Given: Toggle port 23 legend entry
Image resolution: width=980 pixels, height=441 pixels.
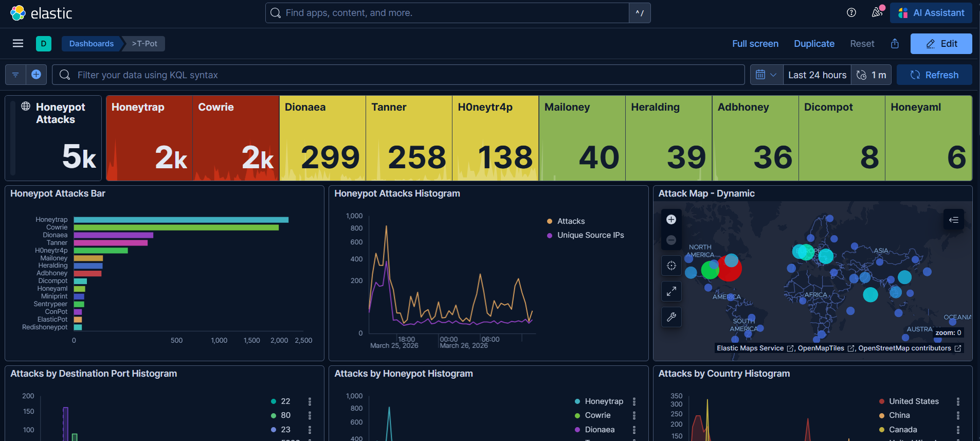Looking at the screenshot, I should [x=285, y=430].
